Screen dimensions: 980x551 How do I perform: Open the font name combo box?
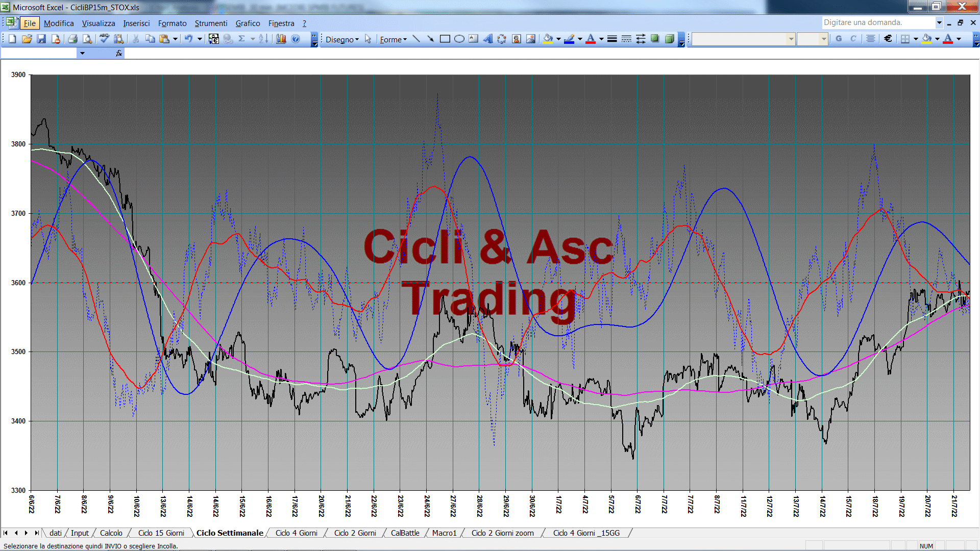(x=744, y=39)
